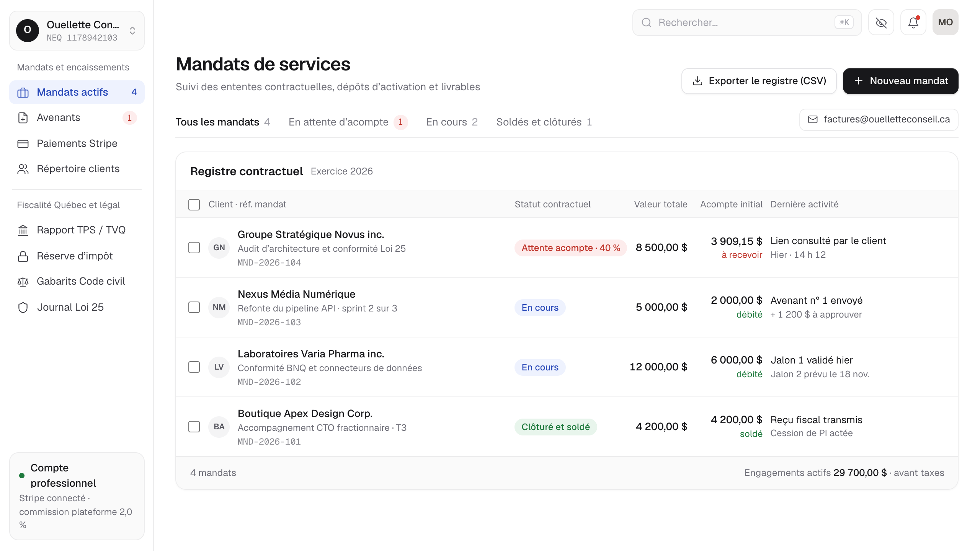Click the Réserve d'impôt lock icon
This screenshot has width=980, height=551.
23,256
